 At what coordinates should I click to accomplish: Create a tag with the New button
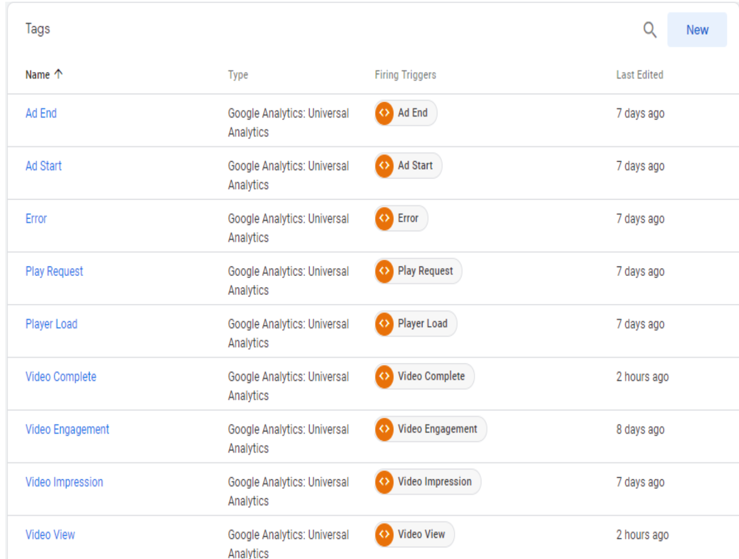pyautogui.click(x=697, y=30)
